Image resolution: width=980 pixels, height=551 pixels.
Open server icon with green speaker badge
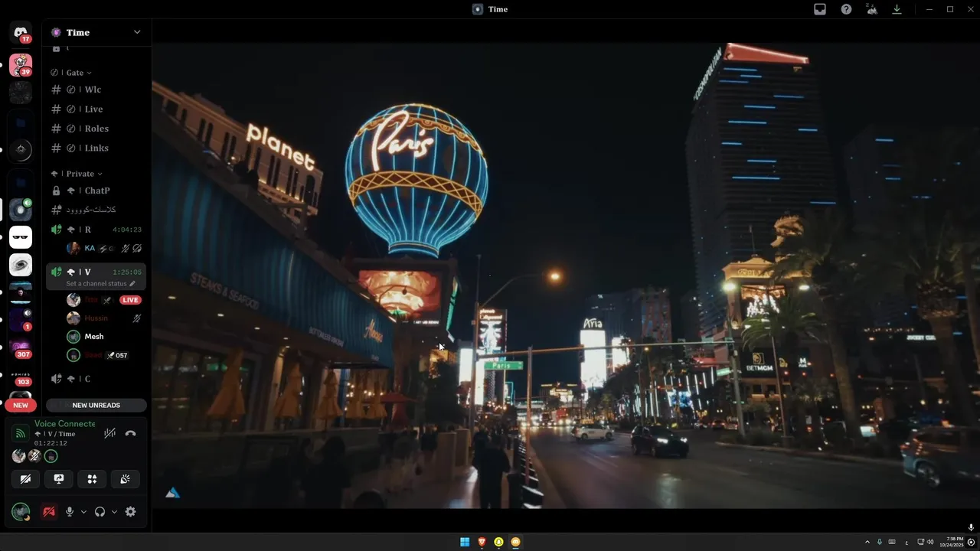[x=21, y=210]
